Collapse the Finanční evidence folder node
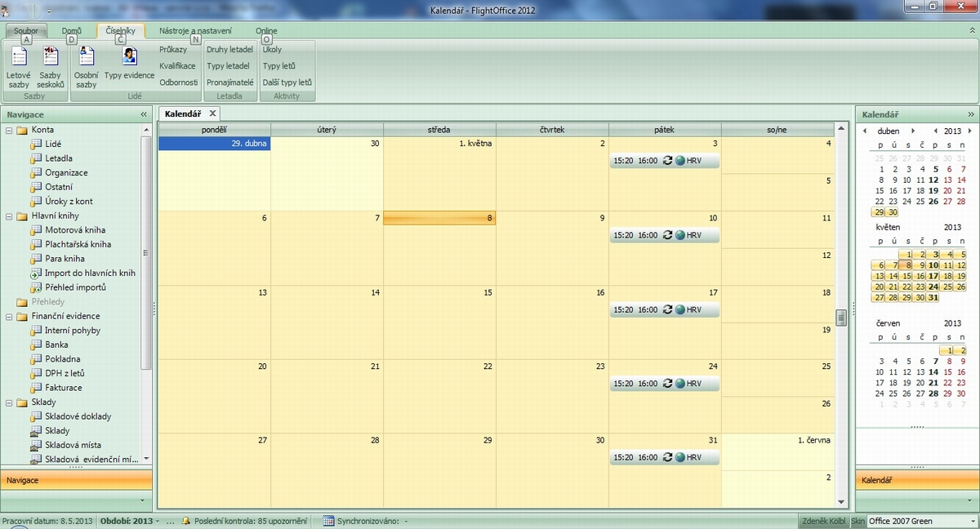Screen dimensions: 980x529 [9, 316]
